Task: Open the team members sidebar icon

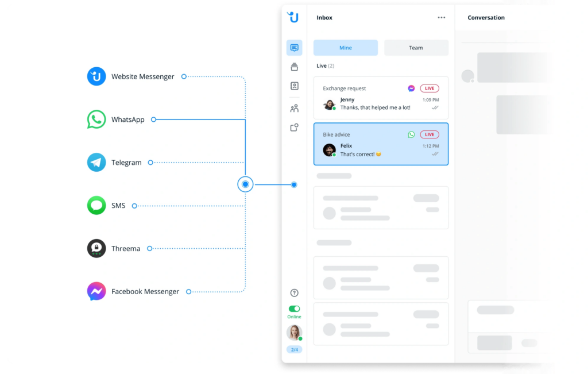Action: pos(294,108)
